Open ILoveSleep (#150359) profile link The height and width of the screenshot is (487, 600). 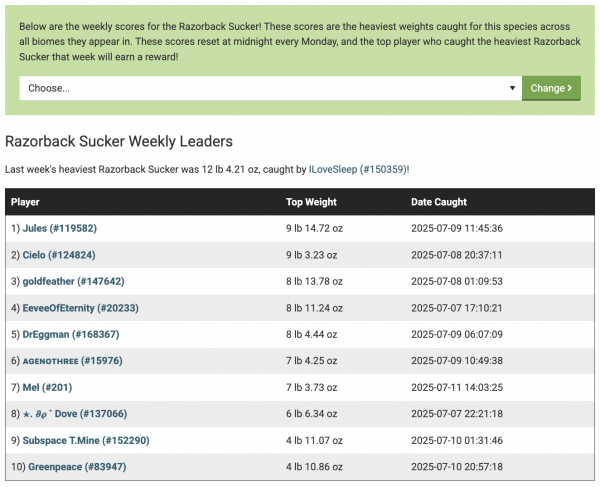click(x=358, y=169)
